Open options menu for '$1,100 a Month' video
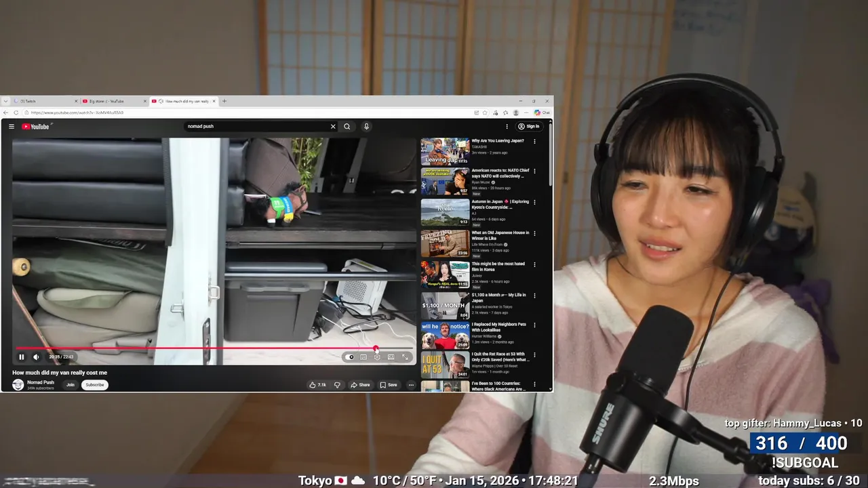Viewport: 868px width, 488px height. [534, 296]
